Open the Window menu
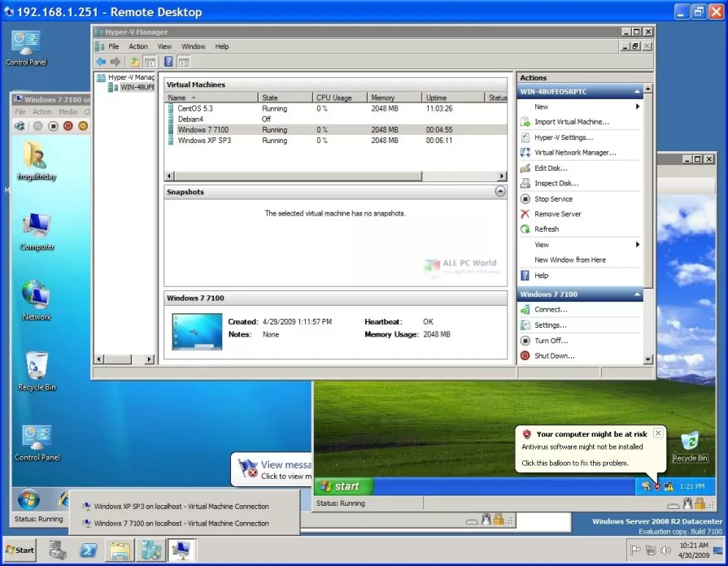This screenshot has height=566, width=728. click(x=193, y=46)
